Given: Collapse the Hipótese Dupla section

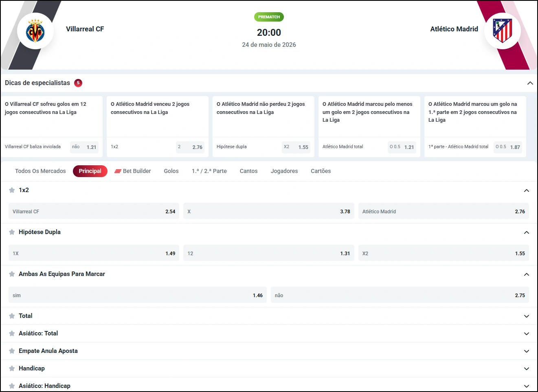Looking at the screenshot, I should pos(527,232).
